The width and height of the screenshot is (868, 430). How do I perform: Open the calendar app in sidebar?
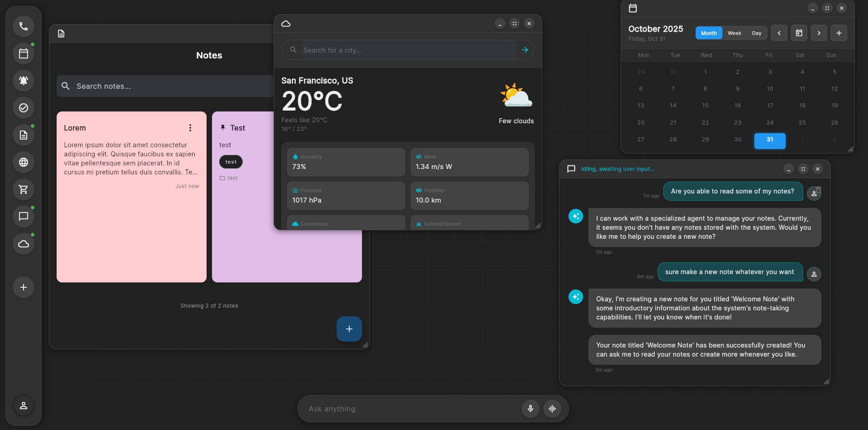pos(24,53)
